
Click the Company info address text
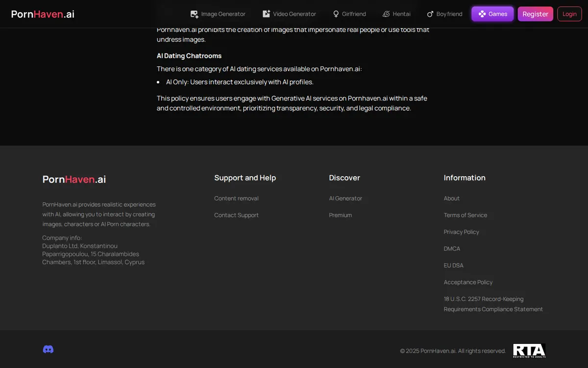(93, 250)
